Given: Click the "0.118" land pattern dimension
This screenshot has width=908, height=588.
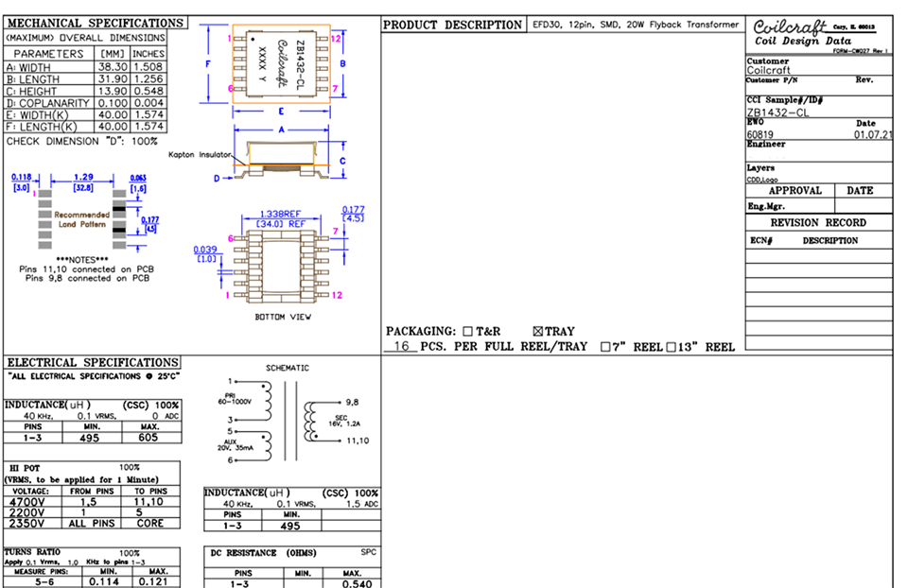Looking at the screenshot, I should click(22, 178).
